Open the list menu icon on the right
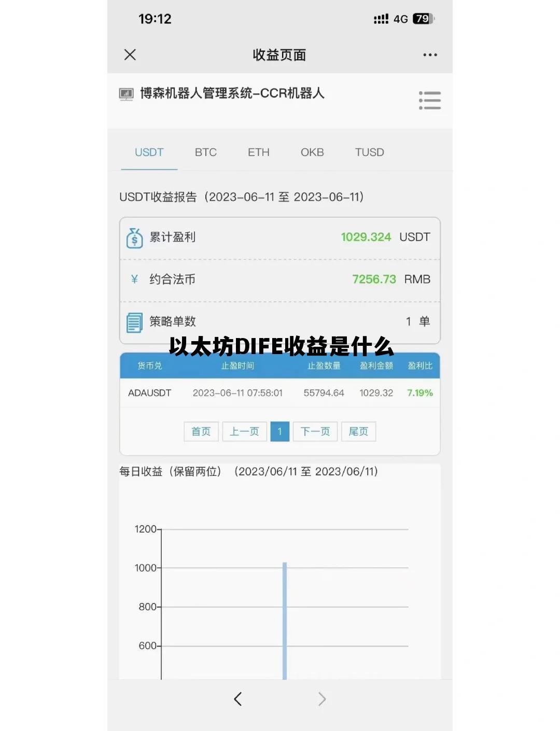Image resolution: width=560 pixels, height=731 pixels. coord(430,100)
